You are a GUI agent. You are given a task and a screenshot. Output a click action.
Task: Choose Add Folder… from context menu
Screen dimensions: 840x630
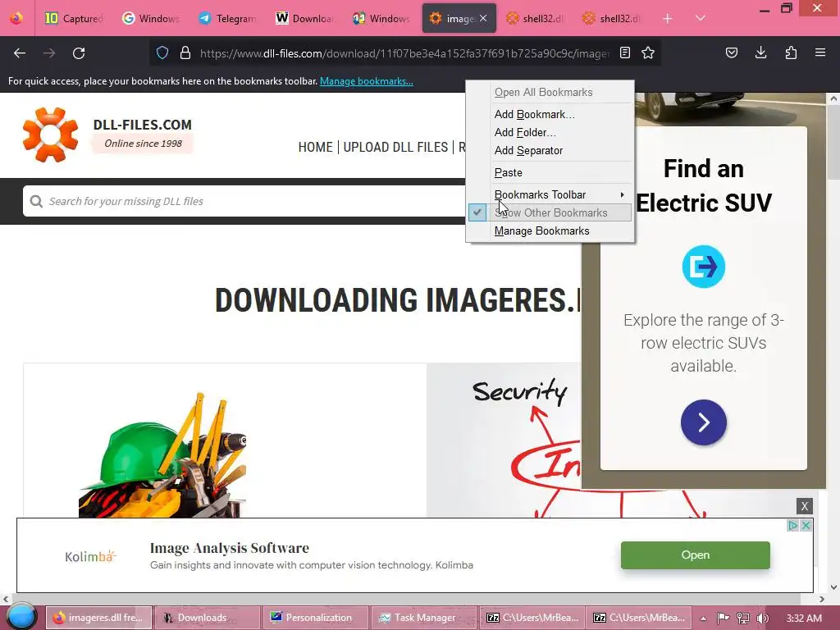click(550, 132)
